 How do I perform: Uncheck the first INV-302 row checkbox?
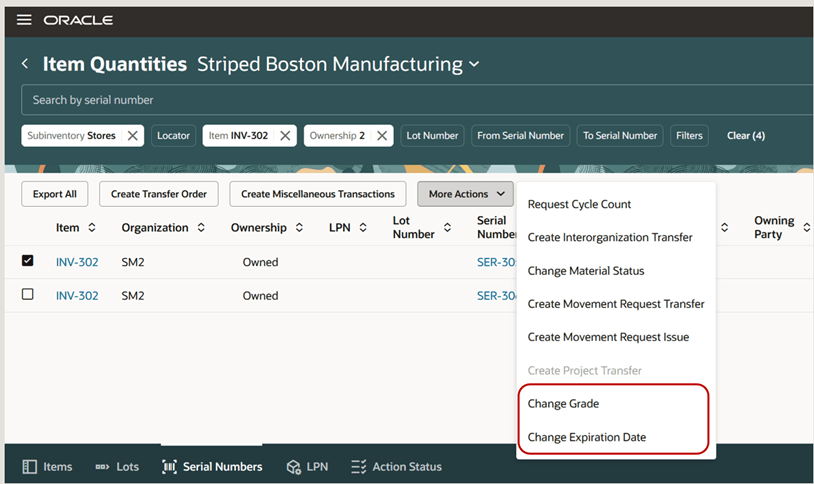[28, 260]
